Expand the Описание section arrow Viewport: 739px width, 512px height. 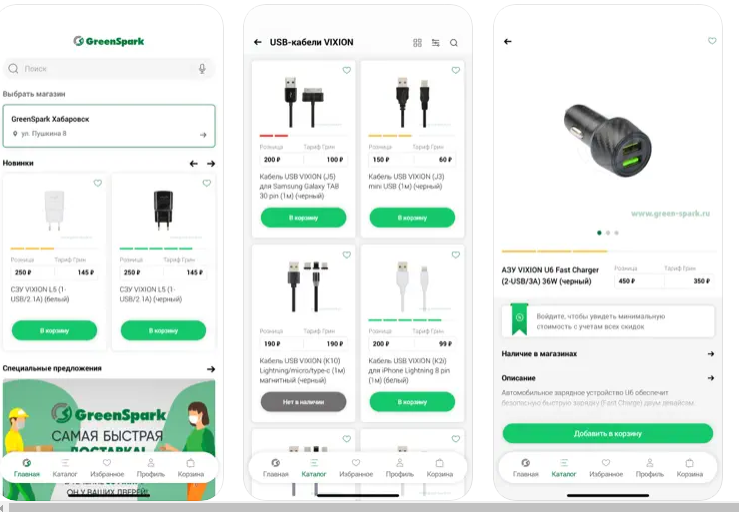point(711,378)
